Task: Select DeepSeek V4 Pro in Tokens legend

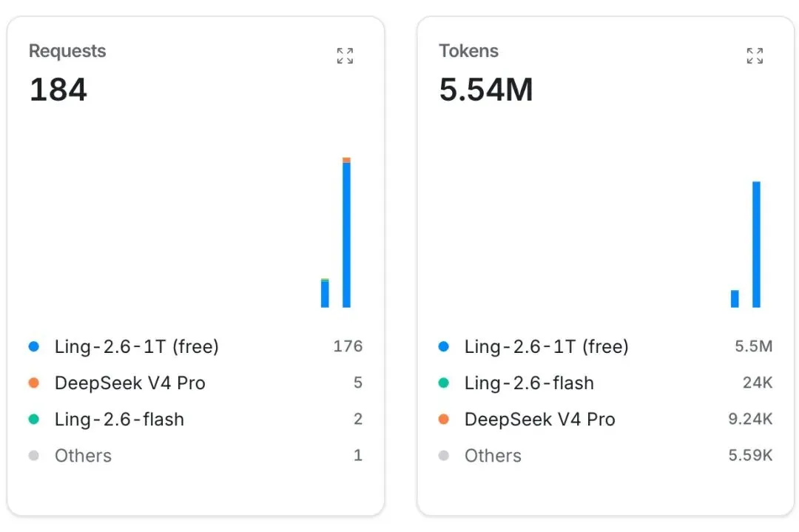Action: 539,420
